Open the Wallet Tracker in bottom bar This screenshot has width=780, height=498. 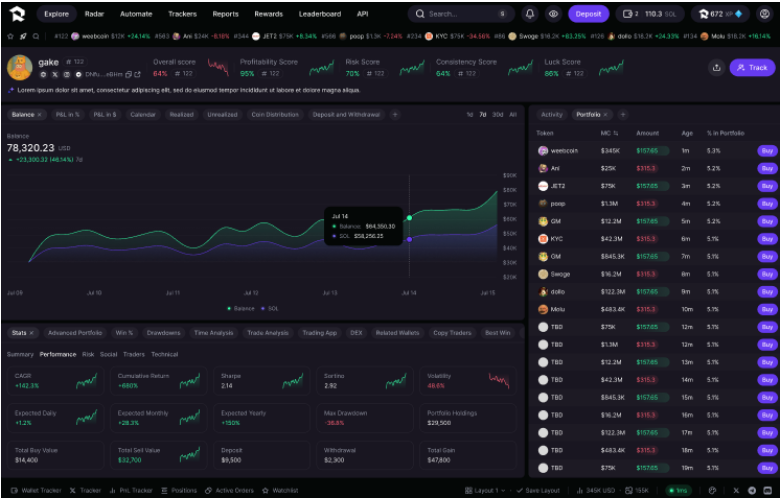[36, 491]
